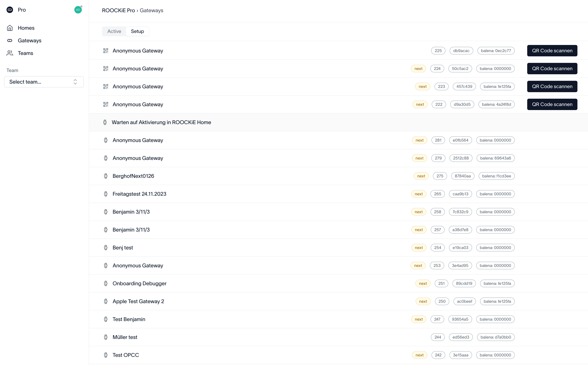The width and height of the screenshot is (588, 365).
Task: Click the Gateways infinity icon in sidebar
Action: click(10, 40)
